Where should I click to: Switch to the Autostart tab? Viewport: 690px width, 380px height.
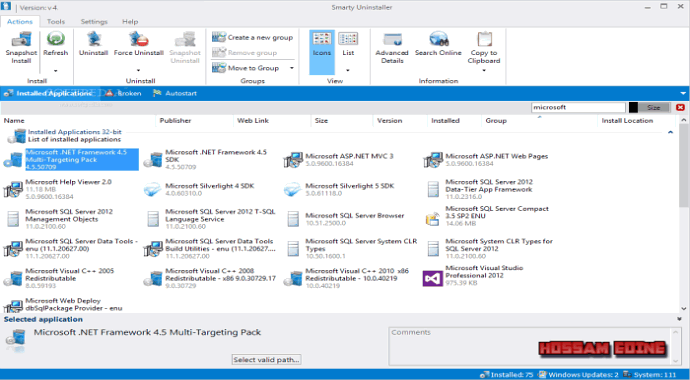coord(175,93)
